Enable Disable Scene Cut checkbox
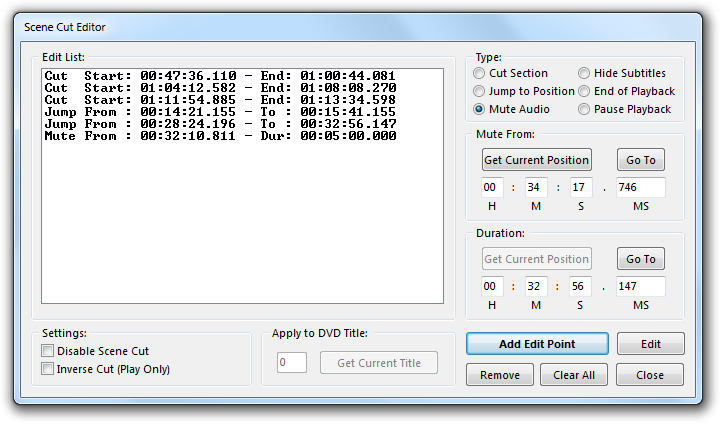 point(48,351)
